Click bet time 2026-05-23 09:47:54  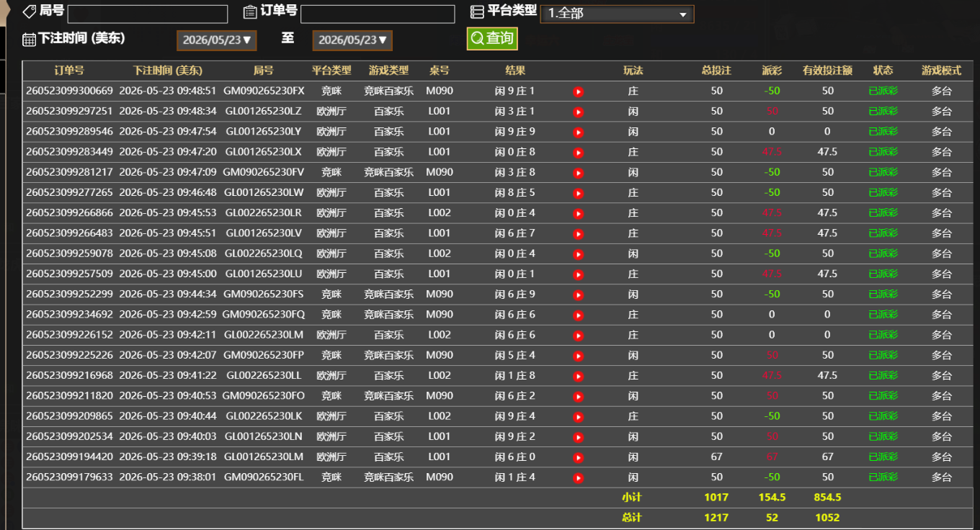pyautogui.click(x=167, y=131)
